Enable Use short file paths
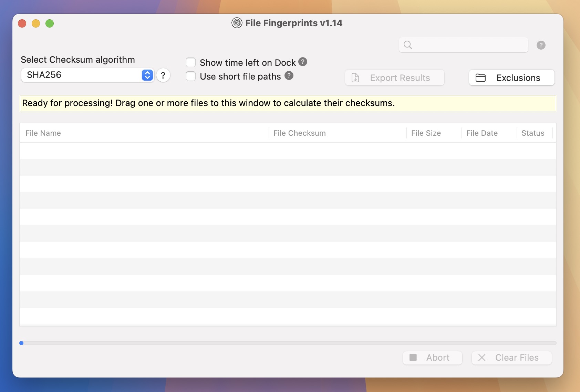Image resolution: width=580 pixels, height=392 pixels. [x=191, y=76]
